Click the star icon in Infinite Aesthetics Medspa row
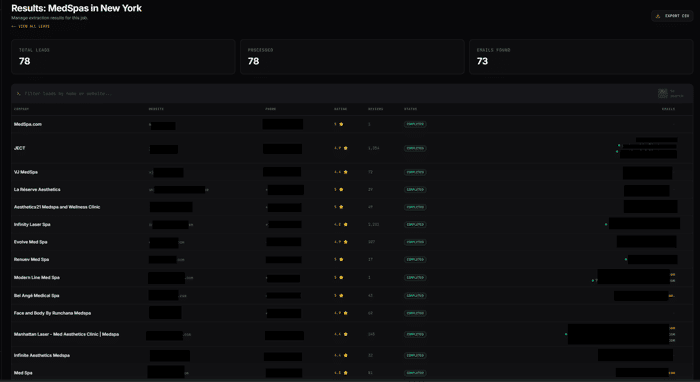Viewport: 700px width, 382px height. click(x=346, y=355)
